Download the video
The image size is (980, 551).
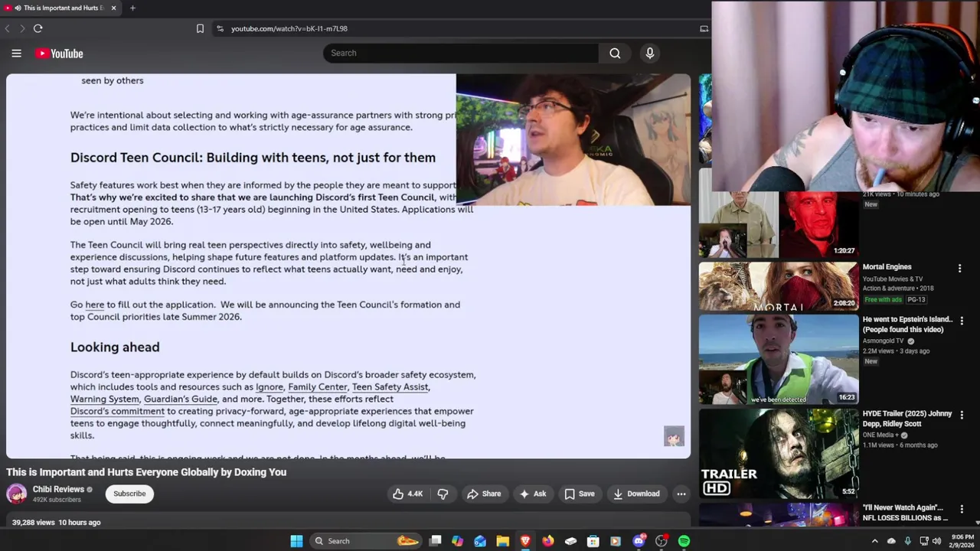coord(636,494)
